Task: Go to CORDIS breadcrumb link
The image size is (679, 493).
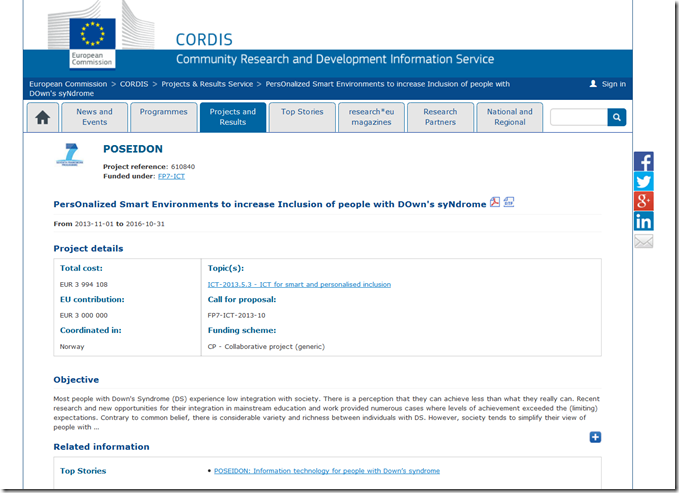Action: (x=134, y=84)
